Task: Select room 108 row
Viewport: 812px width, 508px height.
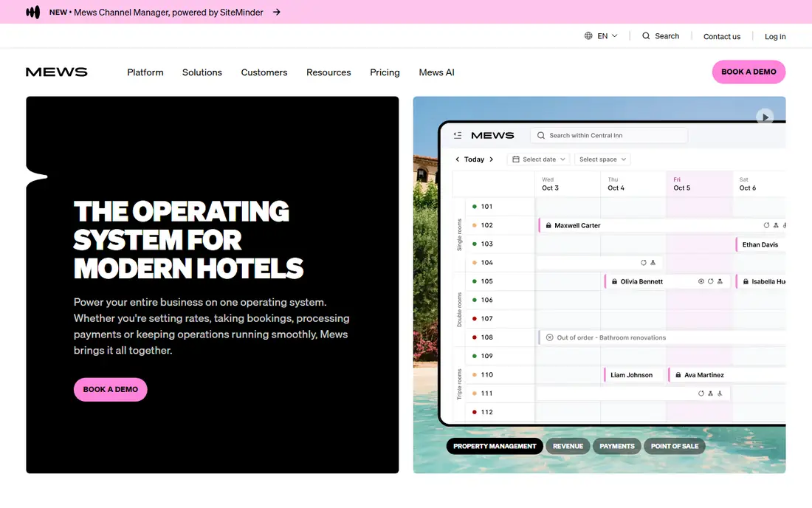Action: [x=500, y=337]
